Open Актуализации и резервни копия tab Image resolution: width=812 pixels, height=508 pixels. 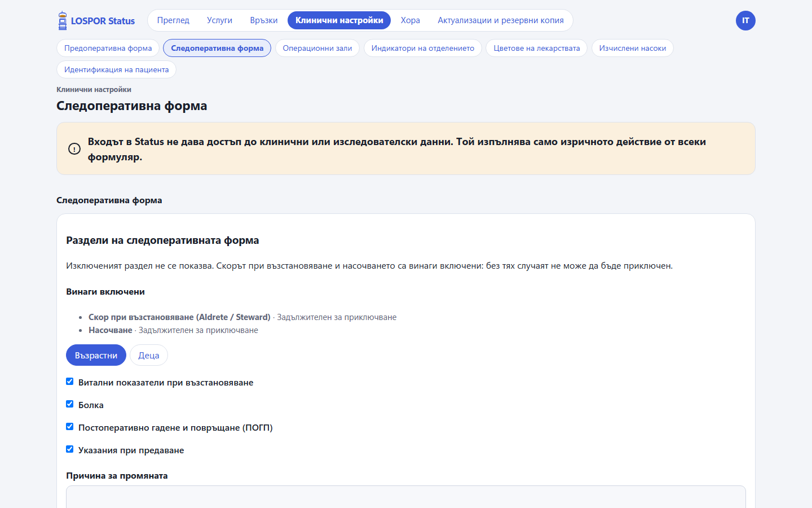501,20
